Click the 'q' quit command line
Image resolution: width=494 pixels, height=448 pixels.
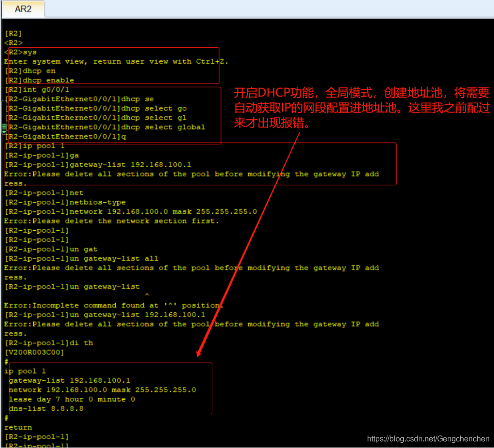[65, 137]
